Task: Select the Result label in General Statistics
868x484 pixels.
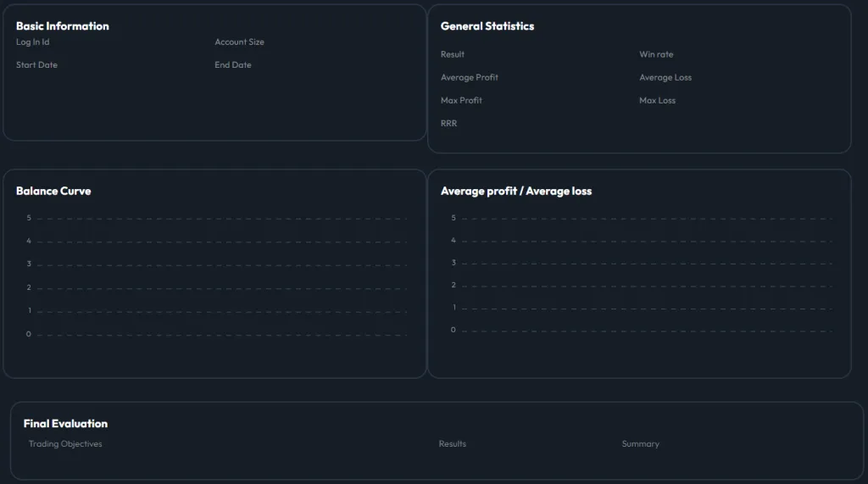Action: pyautogui.click(x=452, y=54)
